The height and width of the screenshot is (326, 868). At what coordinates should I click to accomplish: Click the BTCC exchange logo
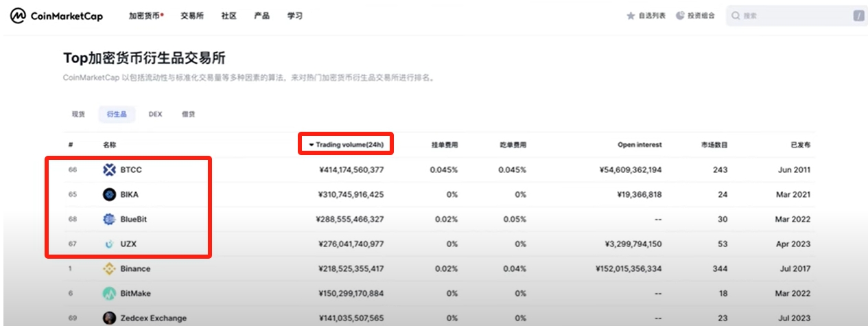click(109, 170)
